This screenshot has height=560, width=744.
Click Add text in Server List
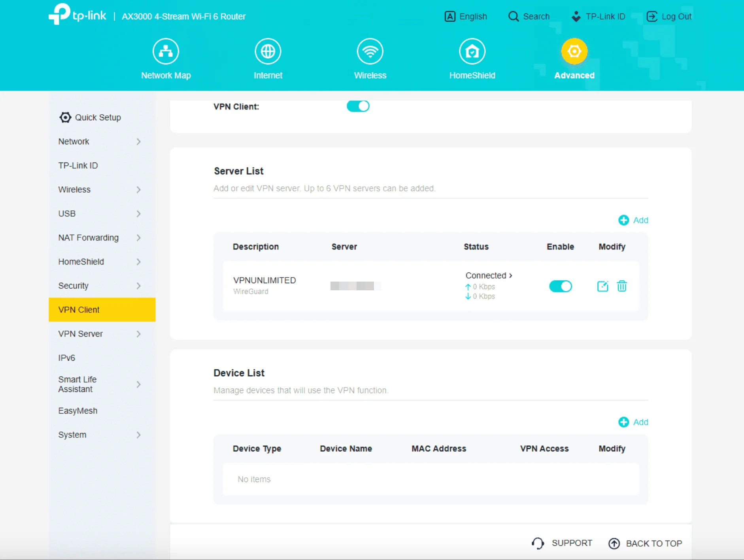pos(640,220)
